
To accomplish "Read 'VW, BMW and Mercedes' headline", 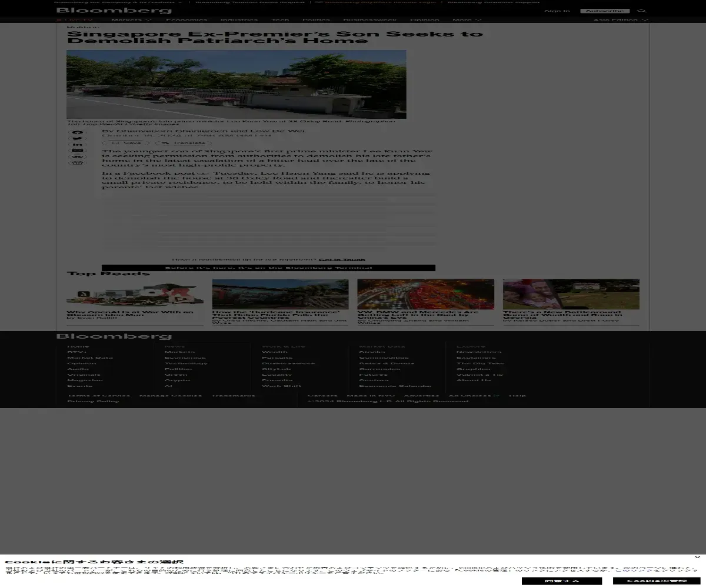I will tap(418, 315).
